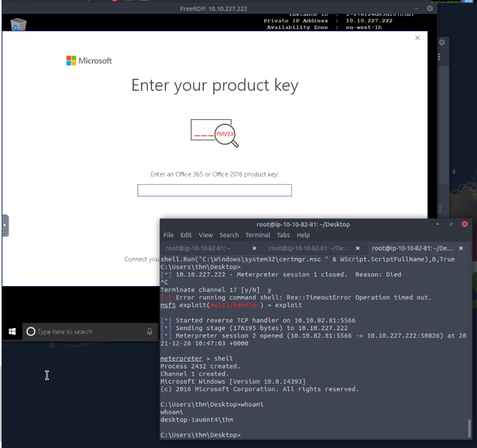Click the Terminate channel 1? [y/N] line
The image size is (477, 448).
[216, 290]
